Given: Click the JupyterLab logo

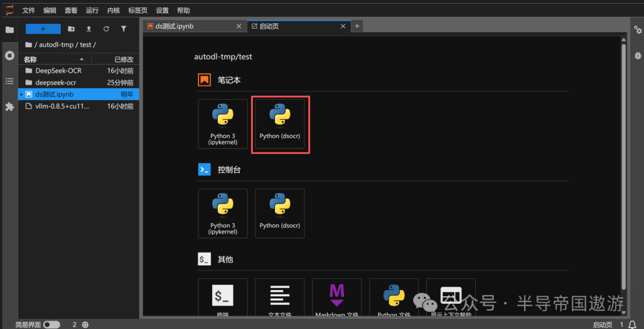Looking at the screenshot, I should coord(10,10).
